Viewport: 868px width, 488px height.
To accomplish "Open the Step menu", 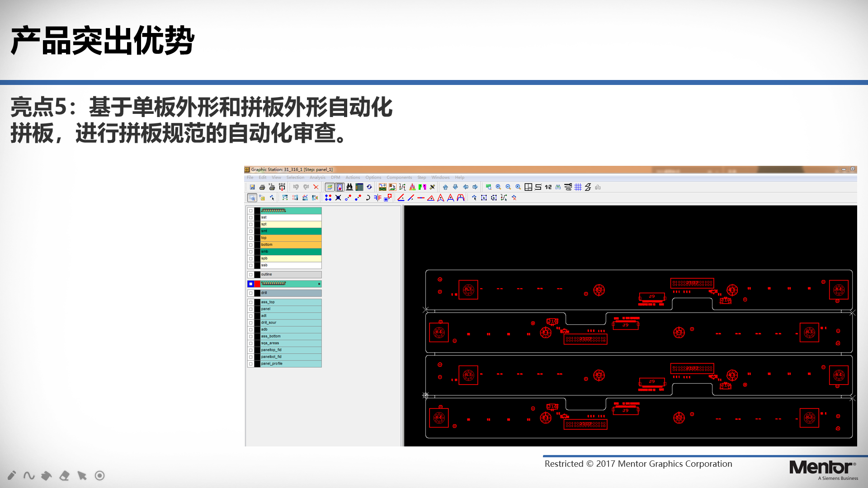I will tap(422, 178).
